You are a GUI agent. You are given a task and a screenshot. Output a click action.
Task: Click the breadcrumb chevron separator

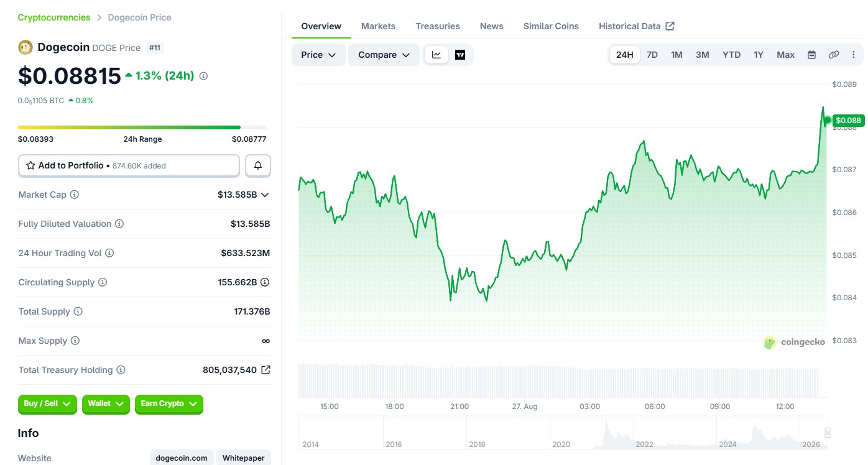[99, 17]
